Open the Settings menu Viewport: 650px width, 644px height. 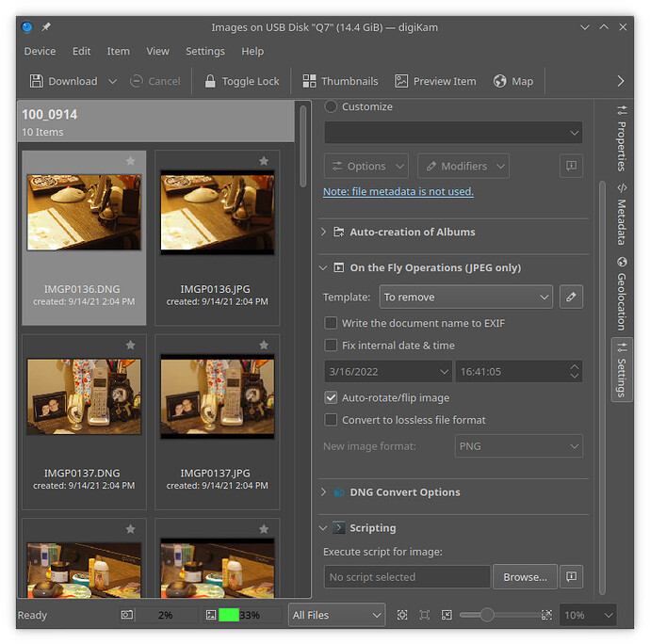pyautogui.click(x=204, y=51)
